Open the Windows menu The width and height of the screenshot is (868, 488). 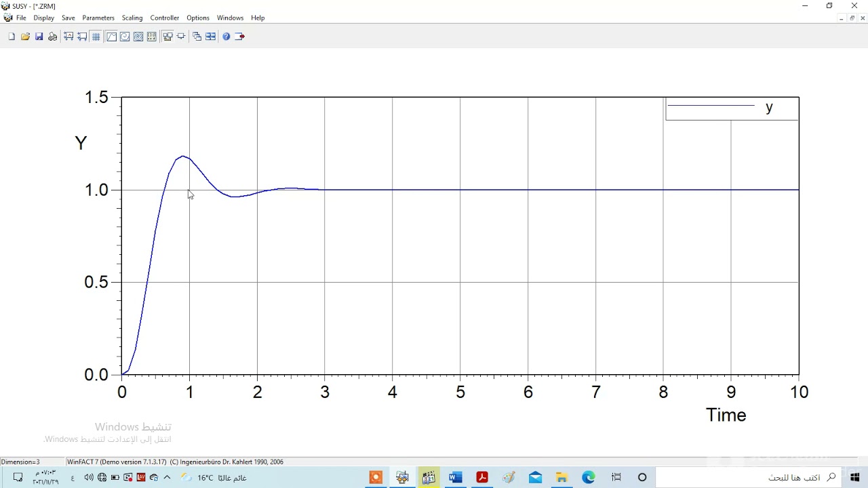click(x=230, y=18)
